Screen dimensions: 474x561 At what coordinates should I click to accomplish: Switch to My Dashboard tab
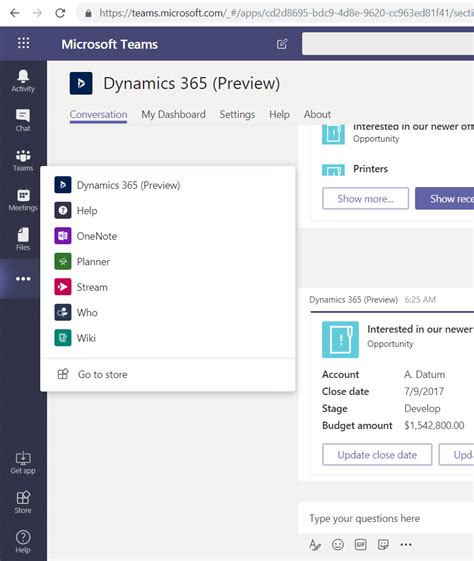[174, 114]
